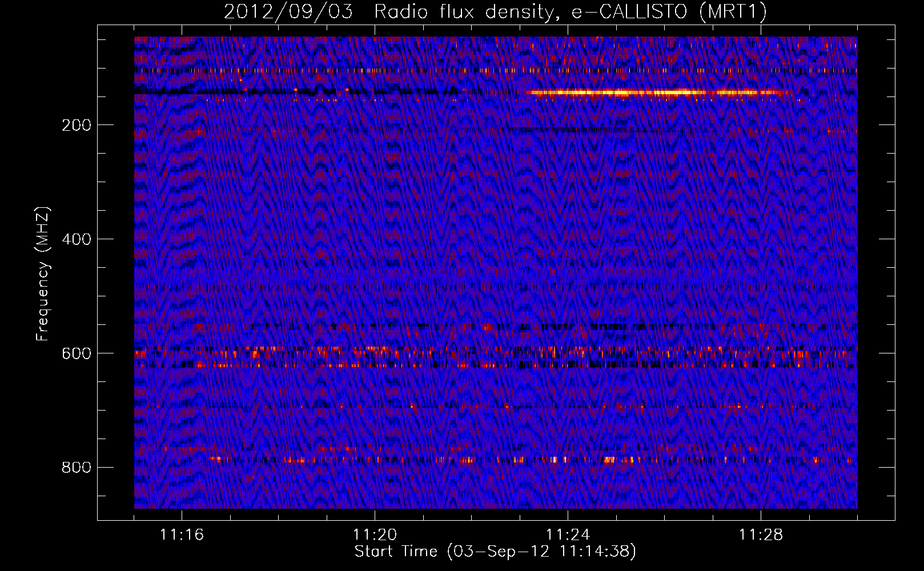Click the 'Start Time (03-Sep-12 11:14:38)' x-axis label

pos(495,552)
